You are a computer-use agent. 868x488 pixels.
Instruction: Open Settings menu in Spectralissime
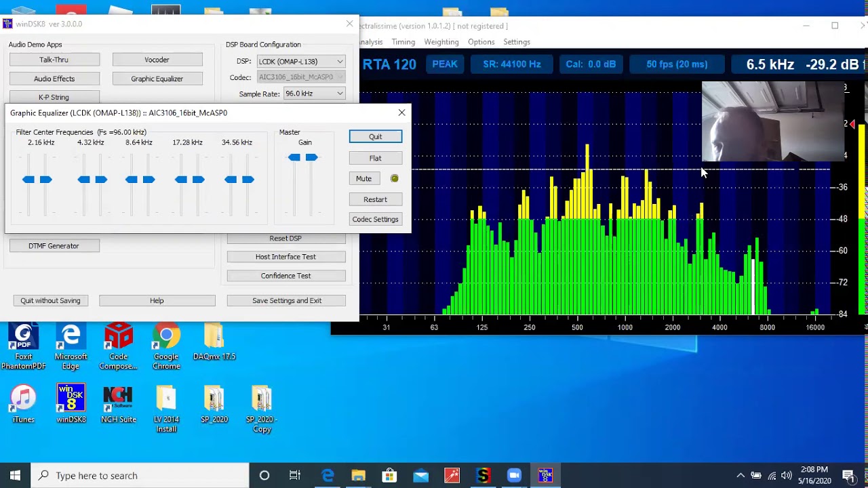point(517,42)
